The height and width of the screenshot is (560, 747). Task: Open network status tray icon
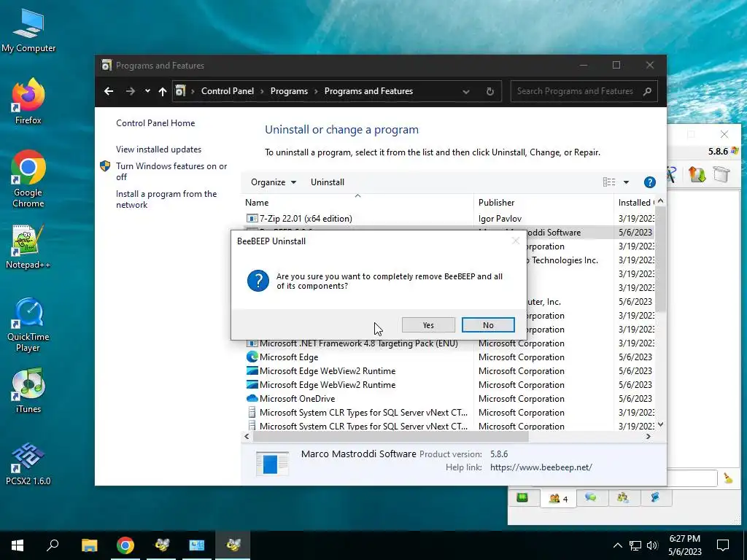635,545
